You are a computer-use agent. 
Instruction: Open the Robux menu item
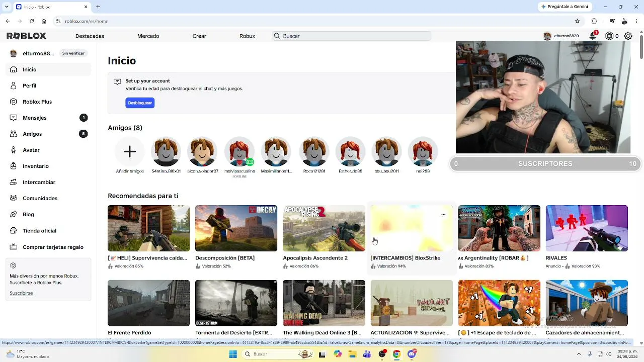247,36
